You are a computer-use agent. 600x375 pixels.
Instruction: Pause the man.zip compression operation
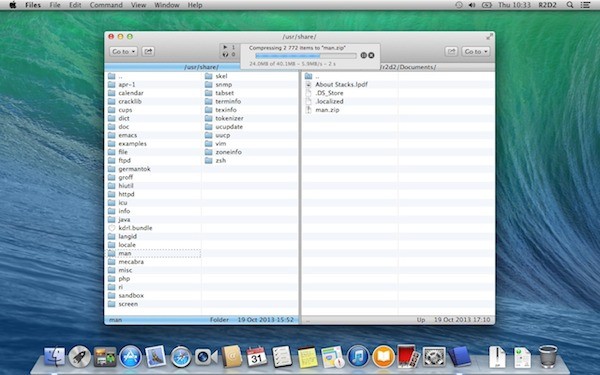pyautogui.click(x=364, y=55)
